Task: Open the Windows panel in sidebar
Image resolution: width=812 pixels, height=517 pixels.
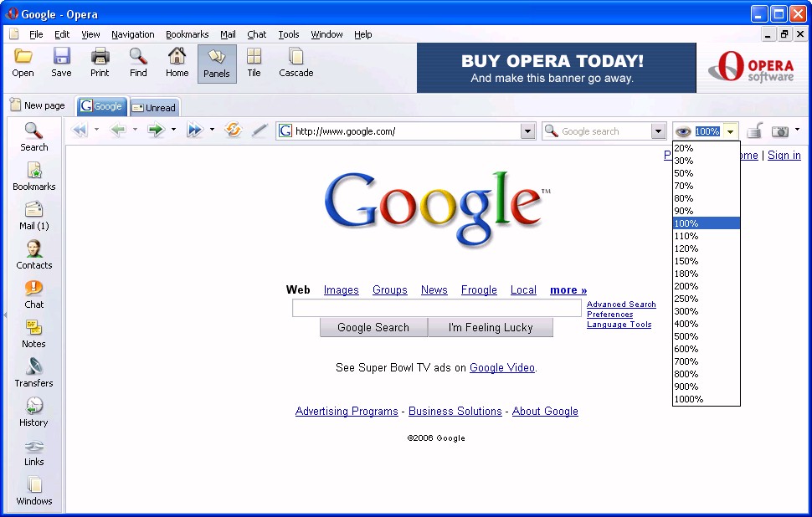Action: point(34,490)
